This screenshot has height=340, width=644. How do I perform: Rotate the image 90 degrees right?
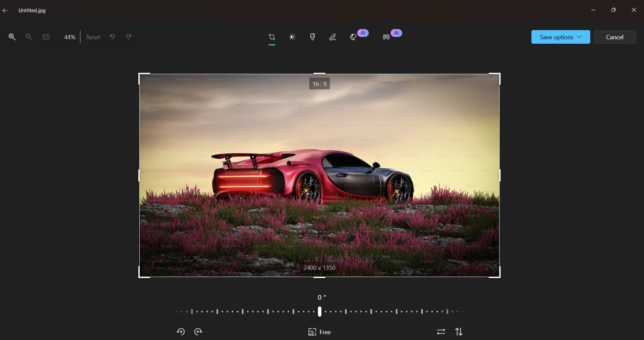pyautogui.click(x=198, y=332)
